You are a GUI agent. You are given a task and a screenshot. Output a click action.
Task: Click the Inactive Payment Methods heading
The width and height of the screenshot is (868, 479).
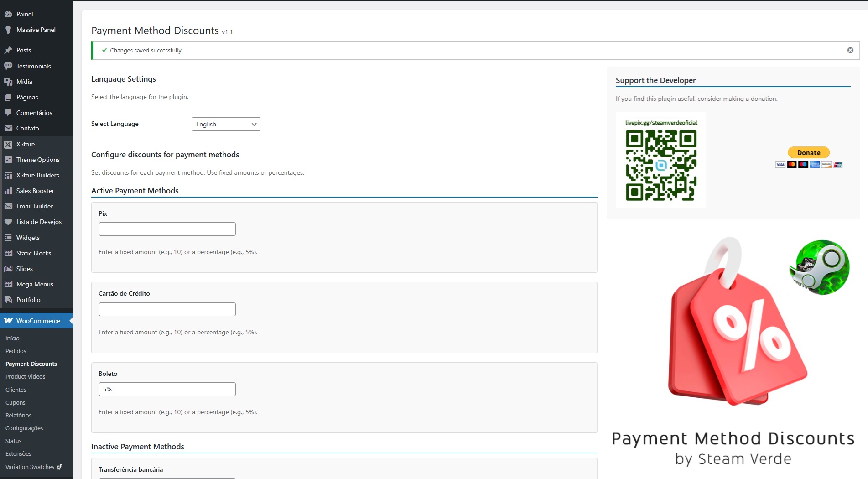(138, 447)
